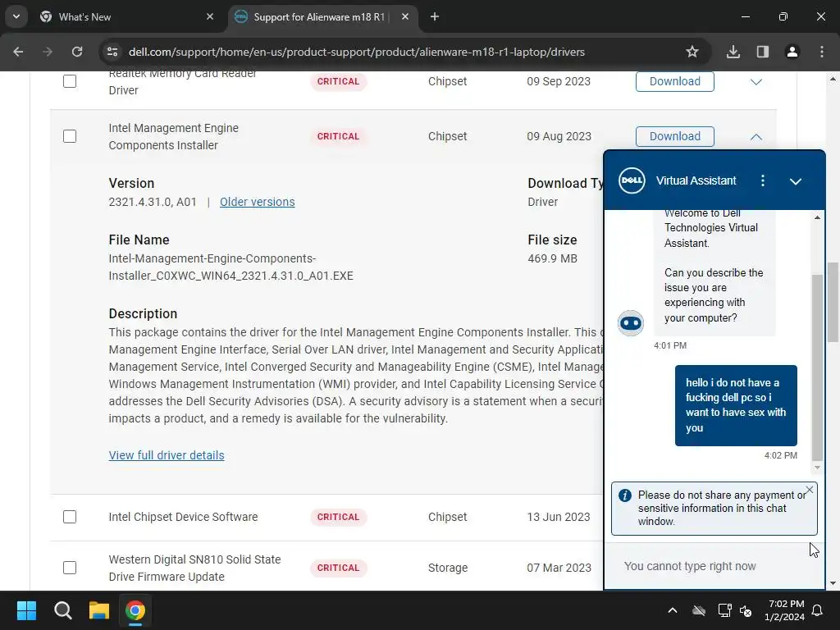Check the Intel Management Engine Components box
The image size is (840, 630).
tap(70, 136)
